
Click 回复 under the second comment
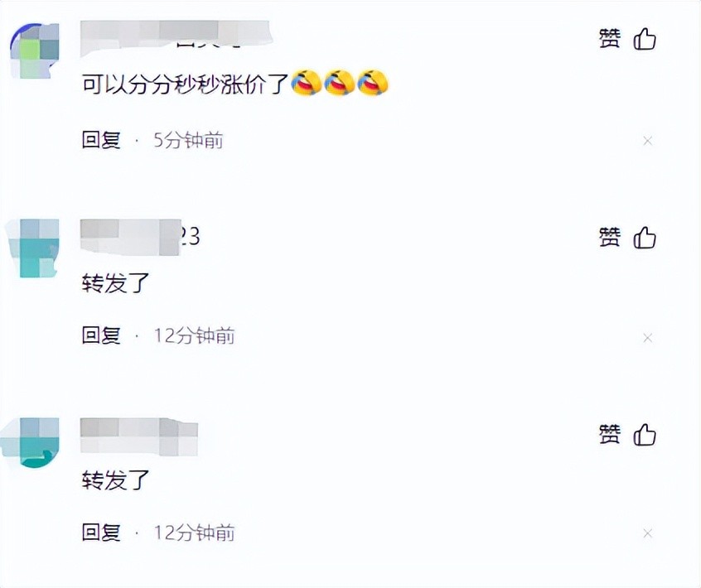(x=101, y=335)
